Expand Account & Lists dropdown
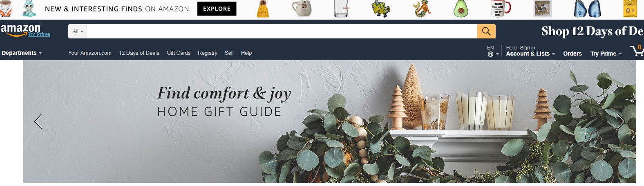Viewport: 644px width, 186px height. [530, 54]
